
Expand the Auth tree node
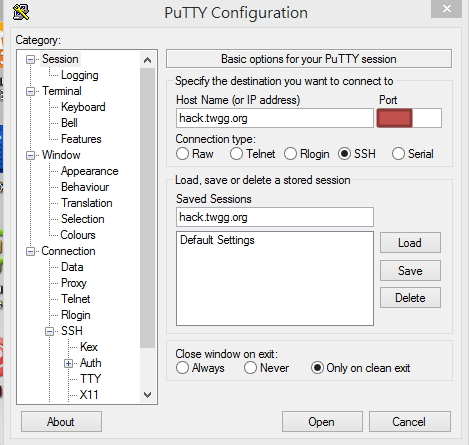pyautogui.click(x=68, y=364)
